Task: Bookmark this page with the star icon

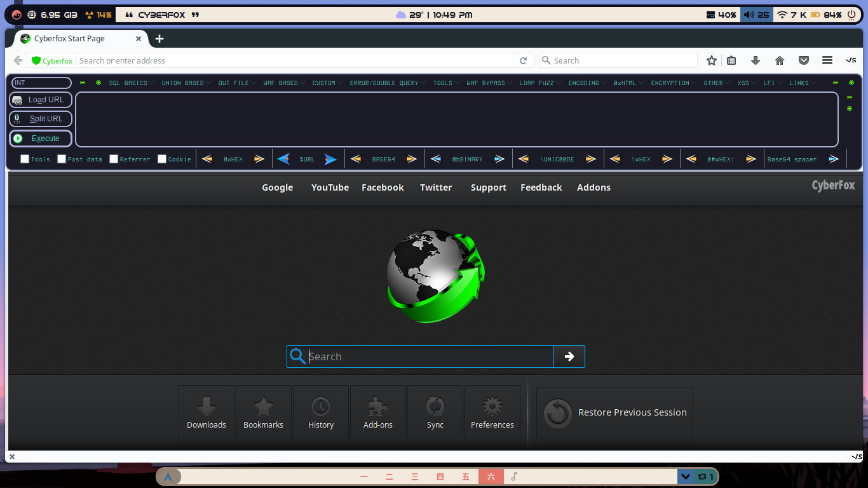Action: coord(712,60)
